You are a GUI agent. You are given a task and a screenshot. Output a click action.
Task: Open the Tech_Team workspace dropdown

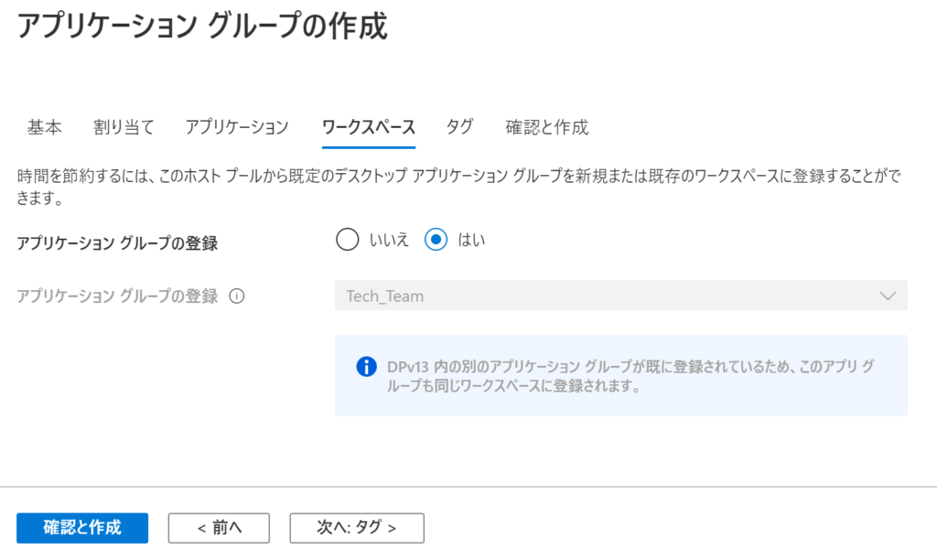coord(621,296)
